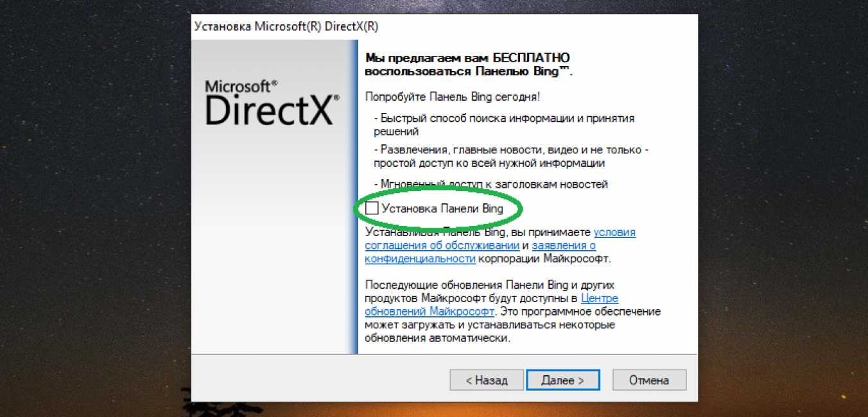
Task: Open the условия link
Action: click(x=614, y=232)
